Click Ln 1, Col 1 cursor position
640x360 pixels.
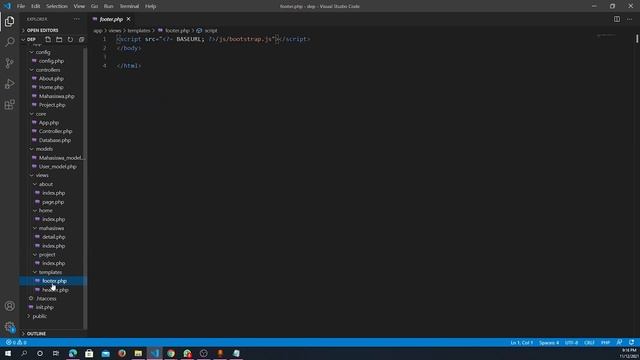point(521,342)
